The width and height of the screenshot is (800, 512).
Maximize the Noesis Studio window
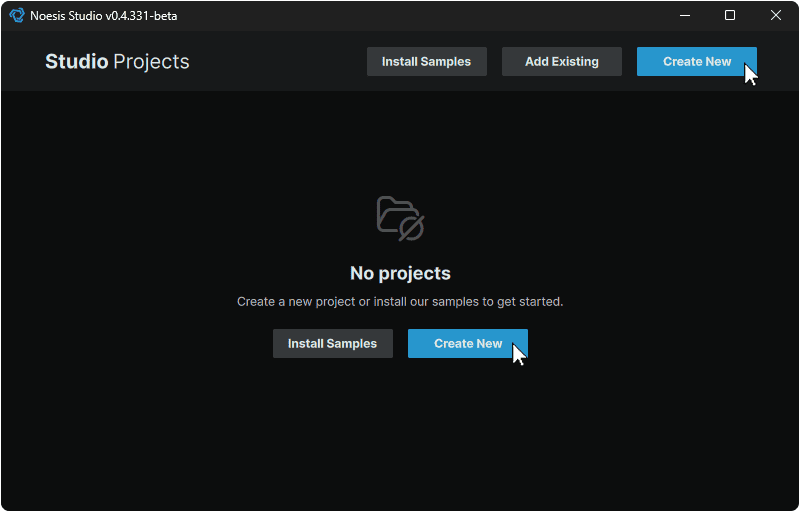(730, 15)
